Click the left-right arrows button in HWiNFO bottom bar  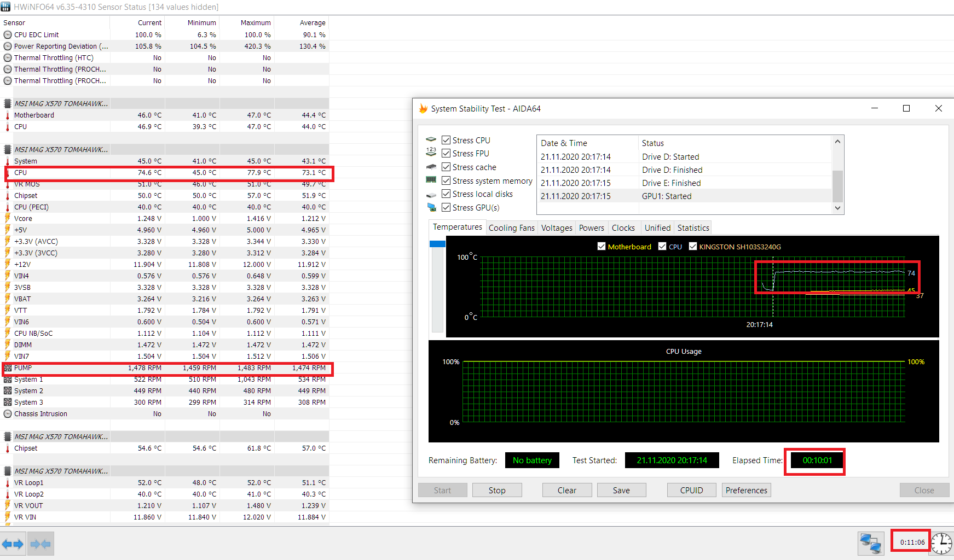[12, 543]
